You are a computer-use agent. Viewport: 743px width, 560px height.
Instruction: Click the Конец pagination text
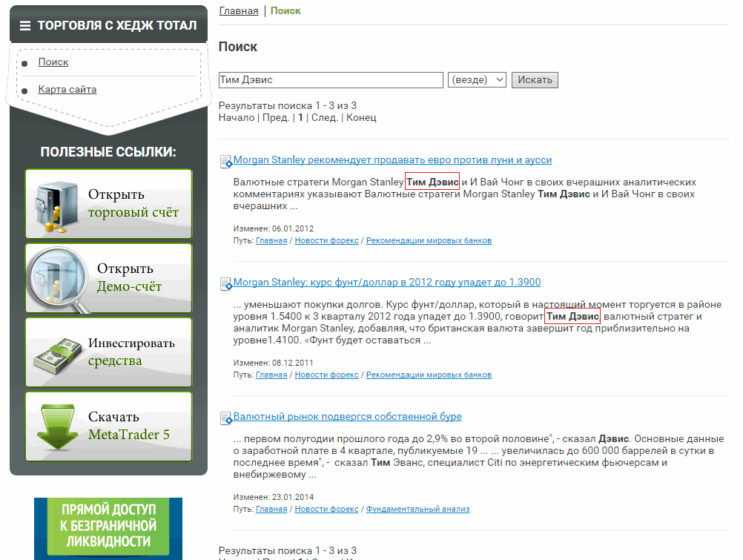pos(361,118)
